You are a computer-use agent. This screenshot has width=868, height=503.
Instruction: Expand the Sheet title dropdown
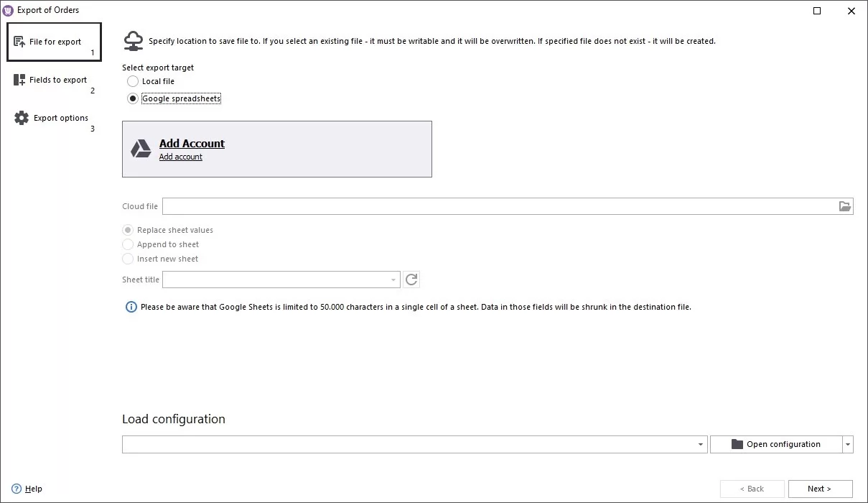pyautogui.click(x=393, y=280)
